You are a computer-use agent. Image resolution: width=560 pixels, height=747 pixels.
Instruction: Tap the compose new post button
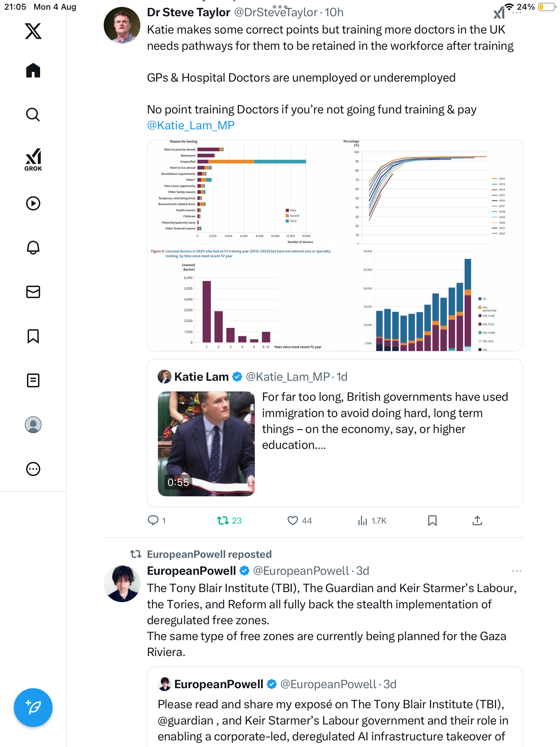point(33,708)
